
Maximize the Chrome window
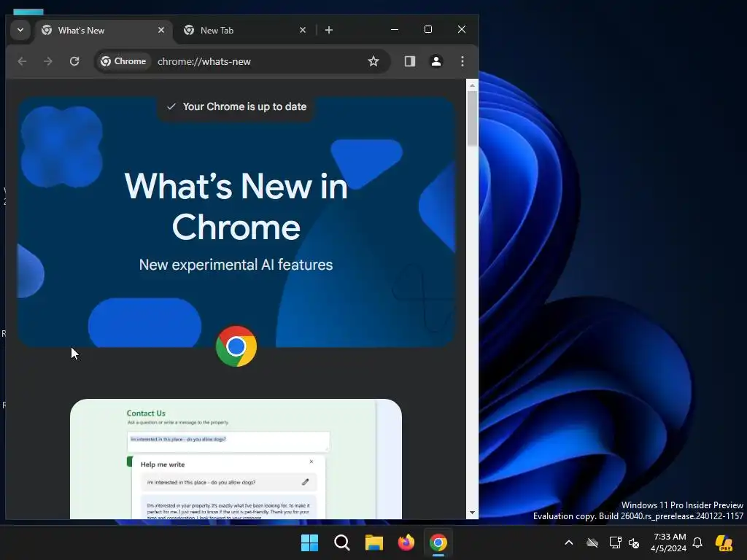[427, 29]
